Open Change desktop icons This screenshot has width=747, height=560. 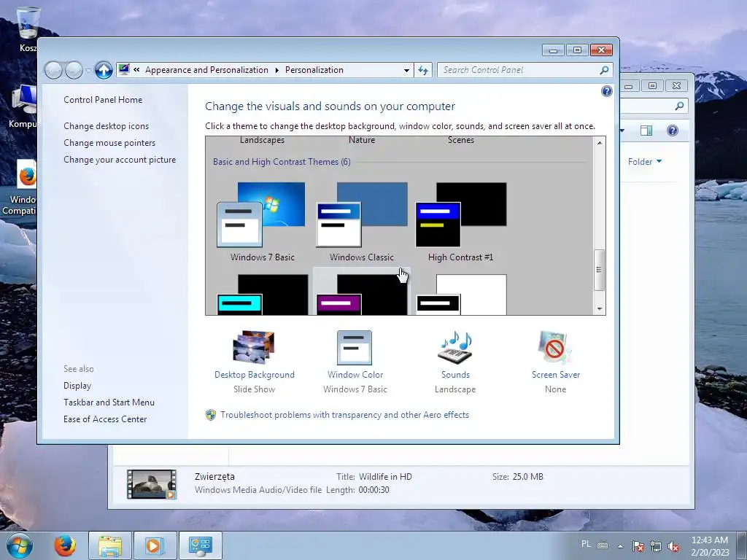pyautogui.click(x=107, y=126)
